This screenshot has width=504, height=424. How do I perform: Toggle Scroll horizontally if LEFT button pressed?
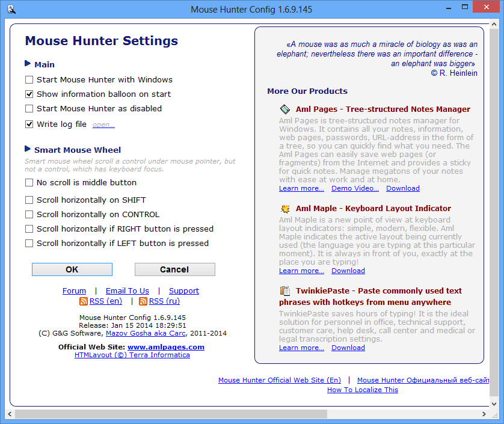(29, 244)
